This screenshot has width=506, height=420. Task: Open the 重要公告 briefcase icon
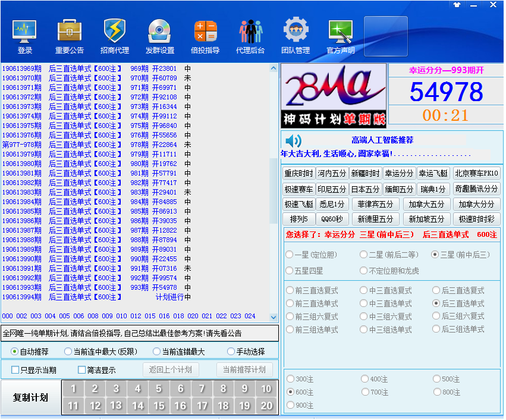pyautogui.click(x=70, y=31)
